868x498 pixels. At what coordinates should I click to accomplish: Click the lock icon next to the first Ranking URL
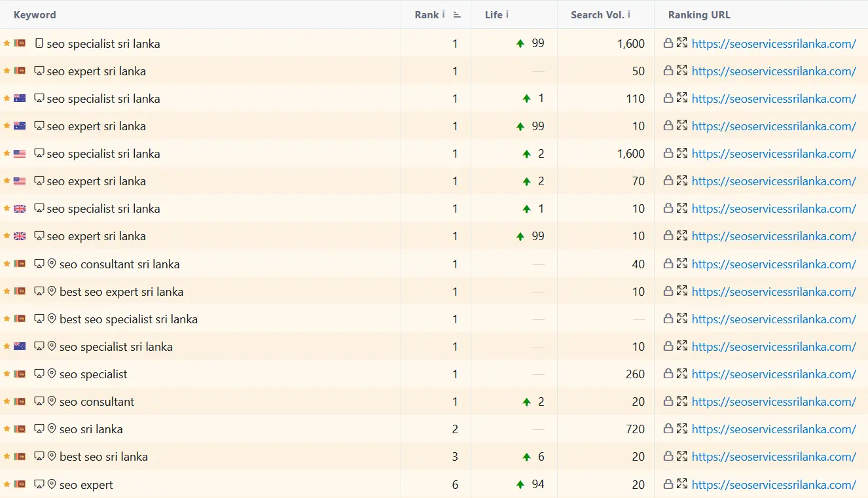pyautogui.click(x=667, y=43)
